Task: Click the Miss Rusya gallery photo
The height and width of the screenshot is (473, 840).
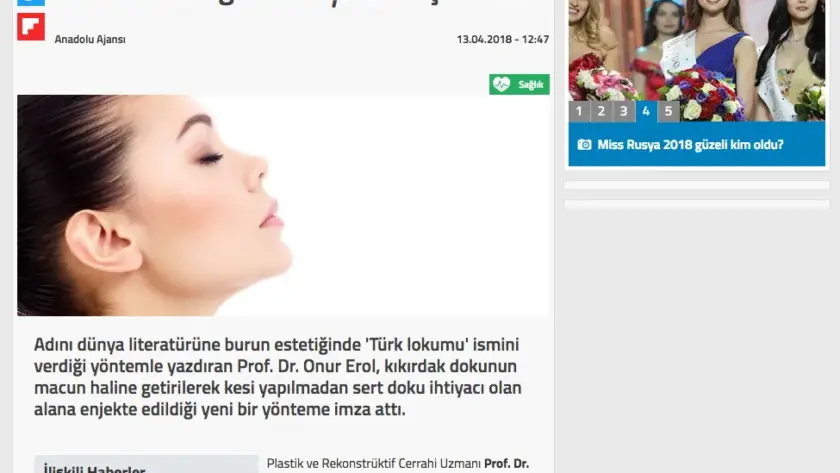Action: click(696, 50)
